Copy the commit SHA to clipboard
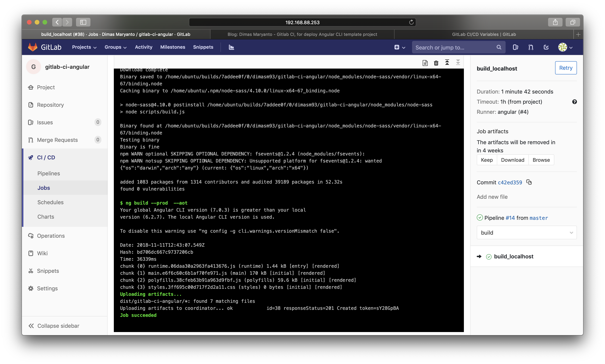 [529, 182]
